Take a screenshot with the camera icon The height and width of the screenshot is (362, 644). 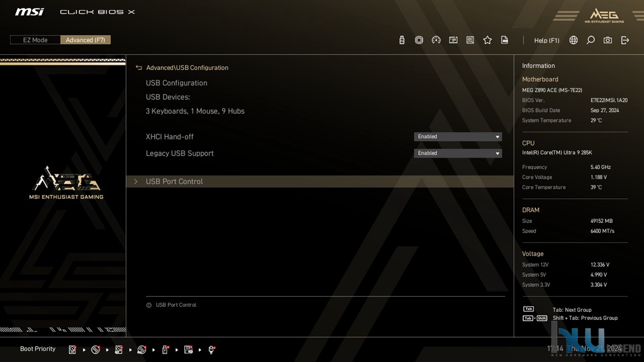[x=607, y=40]
